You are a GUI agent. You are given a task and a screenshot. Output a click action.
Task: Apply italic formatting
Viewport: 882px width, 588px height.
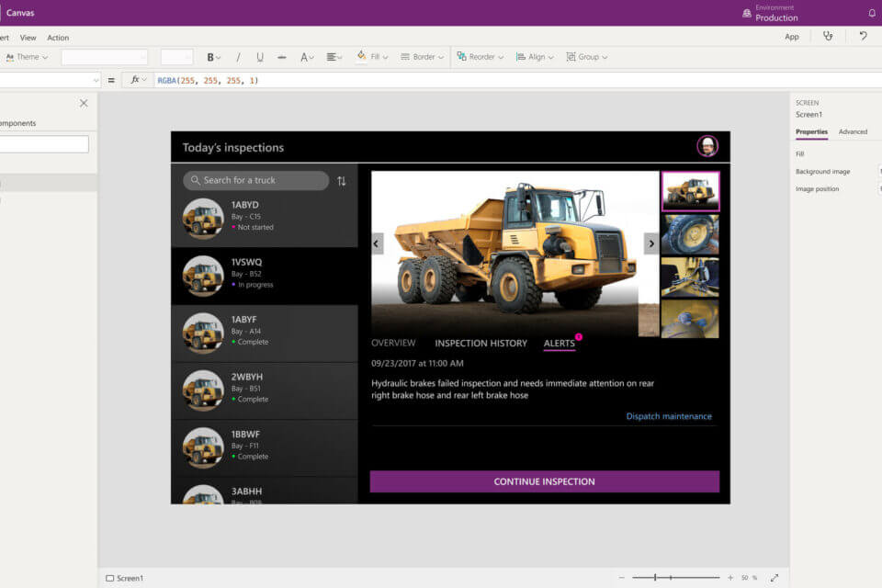(238, 57)
